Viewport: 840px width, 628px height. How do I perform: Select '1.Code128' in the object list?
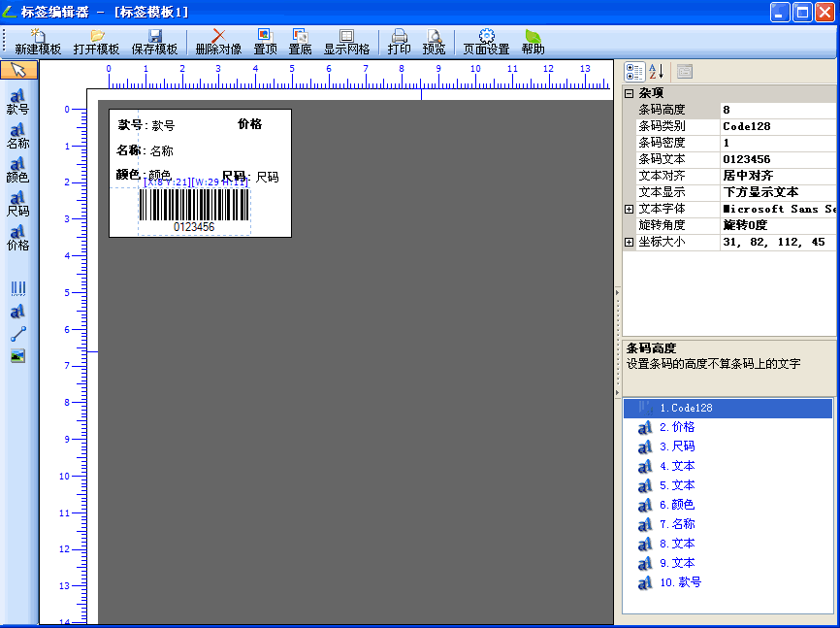pyautogui.click(x=691, y=409)
